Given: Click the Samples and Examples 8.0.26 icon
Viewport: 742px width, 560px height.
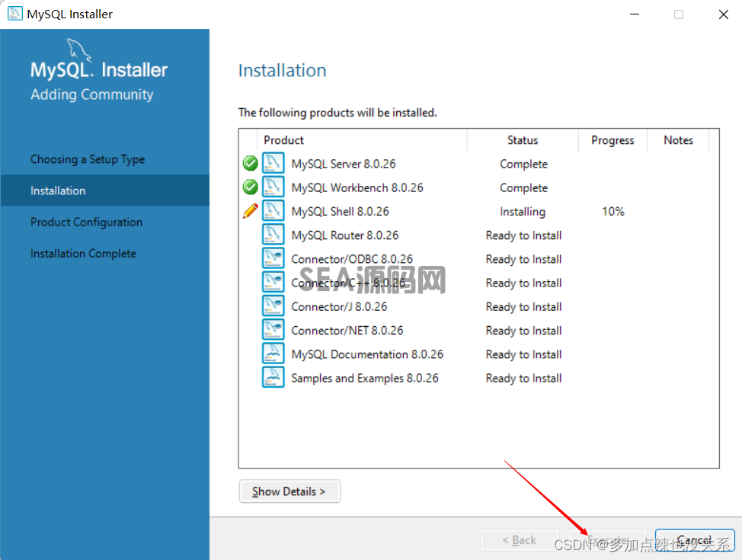Looking at the screenshot, I should tap(273, 377).
